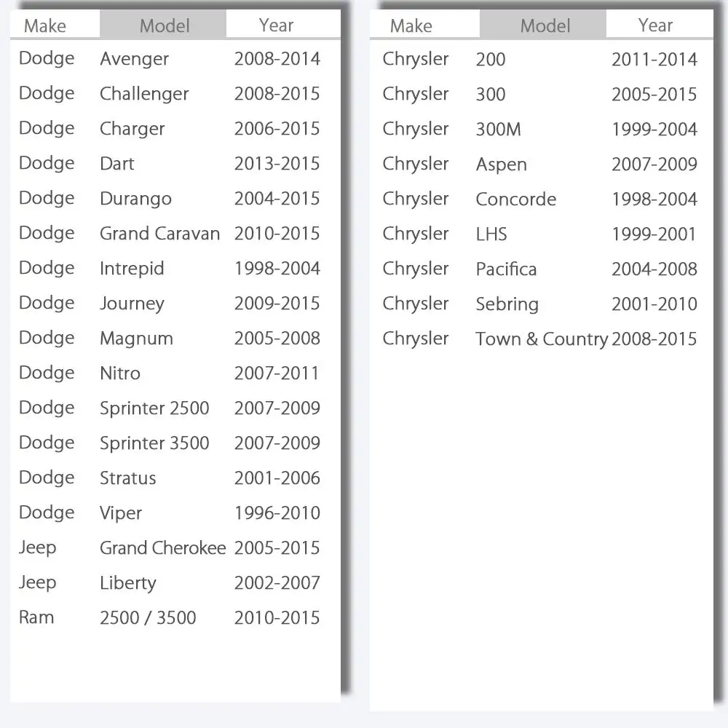Select the Jeep Liberty model entry
Screen dimensions: 728x728
point(127,583)
